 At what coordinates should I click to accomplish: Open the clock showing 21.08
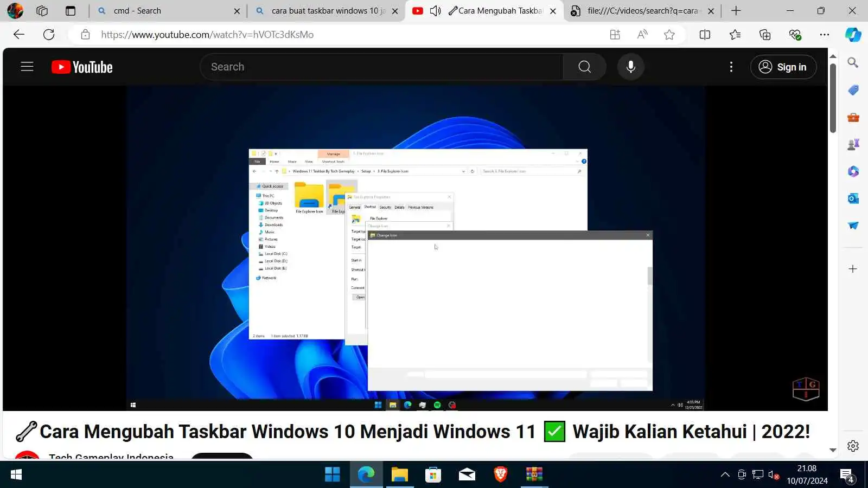click(x=807, y=475)
